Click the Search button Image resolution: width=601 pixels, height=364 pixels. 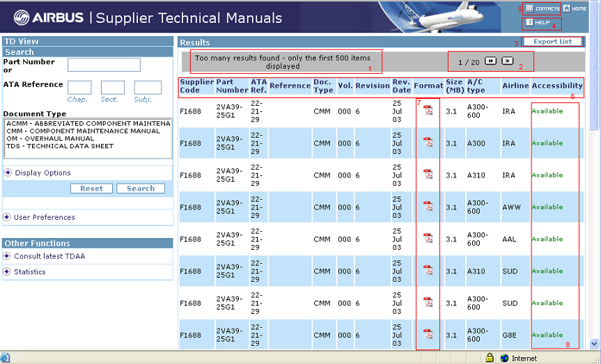[141, 189]
